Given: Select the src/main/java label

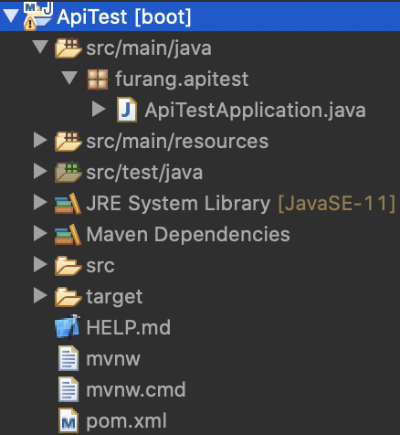Looking at the screenshot, I should [x=149, y=48].
